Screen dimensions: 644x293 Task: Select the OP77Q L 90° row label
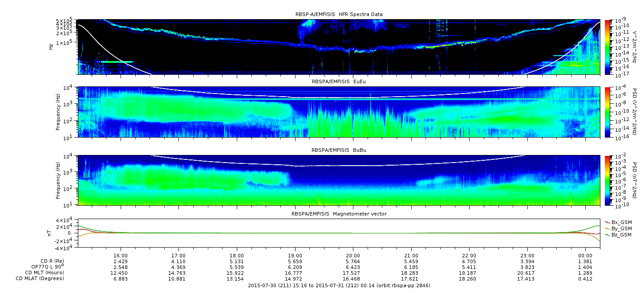click(46, 266)
